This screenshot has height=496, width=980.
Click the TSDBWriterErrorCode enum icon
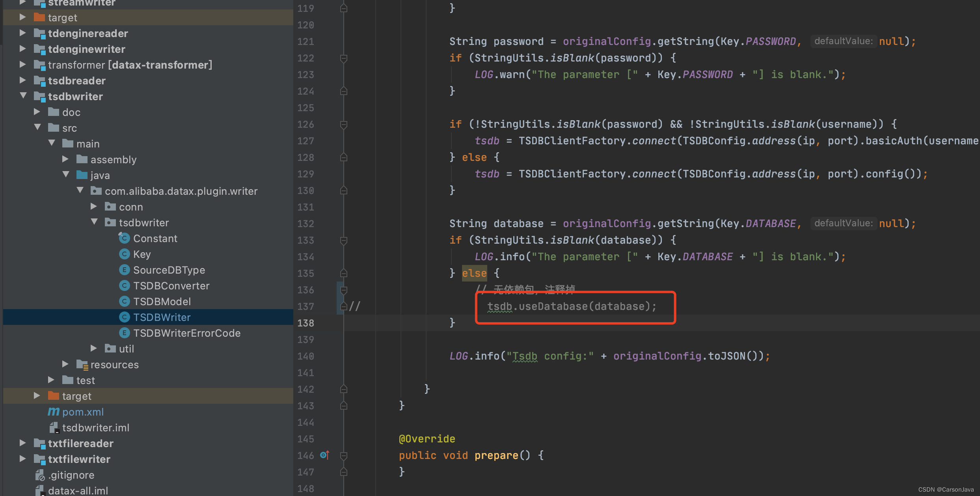[x=124, y=333]
